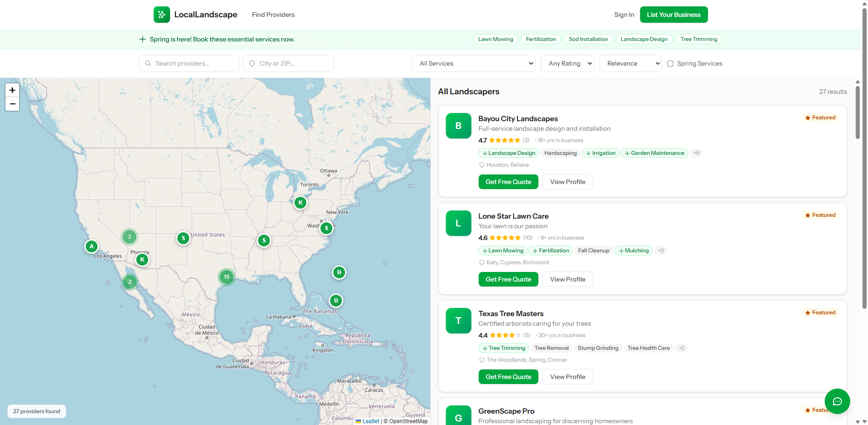Image resolution: width=868 pixels, height=425 pixels.
Task: Click the Featured badge on Texas Tree Masters
Action: (821, 312)
